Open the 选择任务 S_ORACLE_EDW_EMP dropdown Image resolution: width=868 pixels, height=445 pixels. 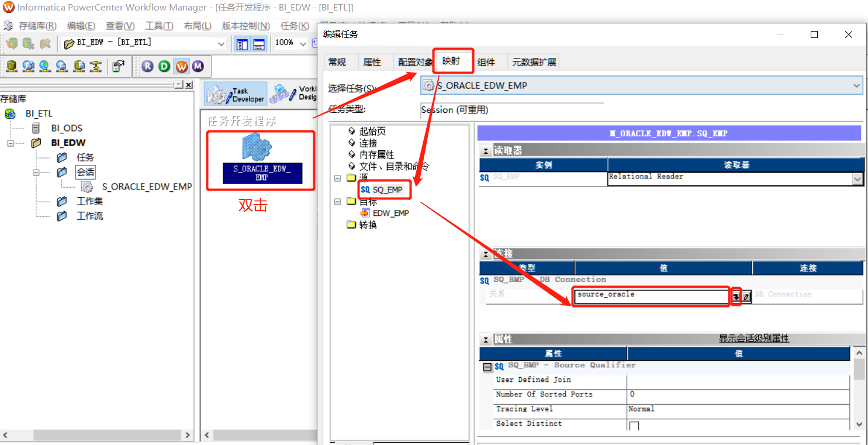click(857, 85)
